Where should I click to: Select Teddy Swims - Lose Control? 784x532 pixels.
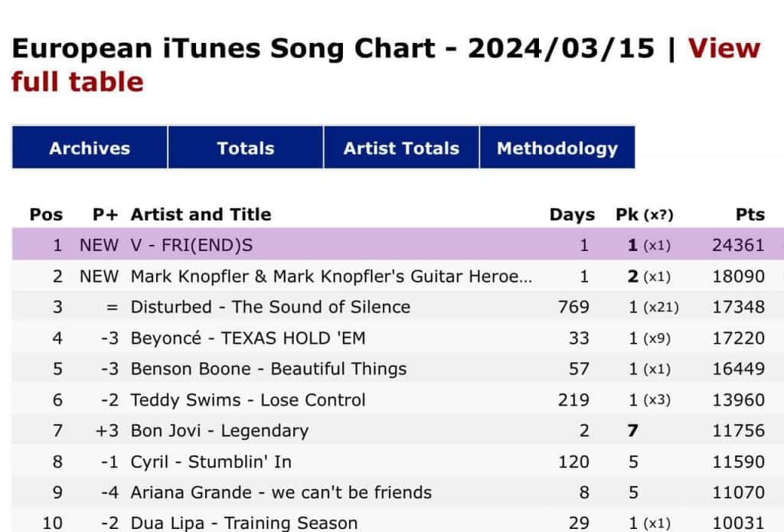(x=248, y=400)
